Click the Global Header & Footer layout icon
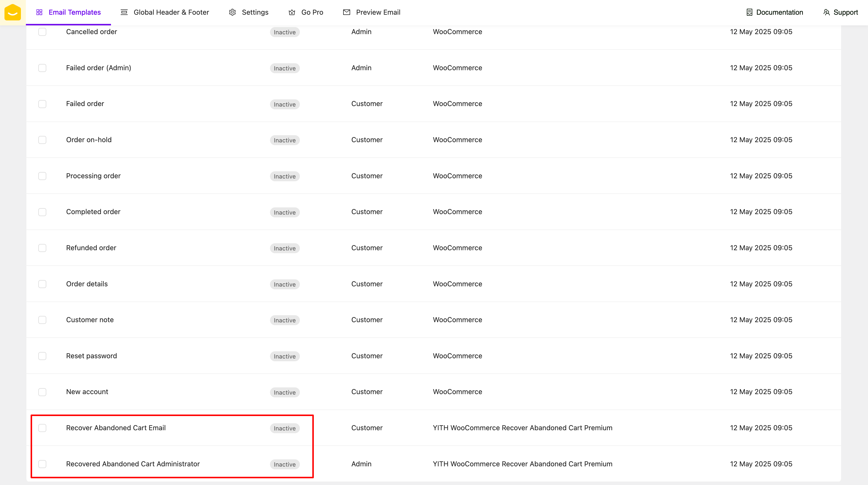 pyautogui.click(x=124, y=12)
